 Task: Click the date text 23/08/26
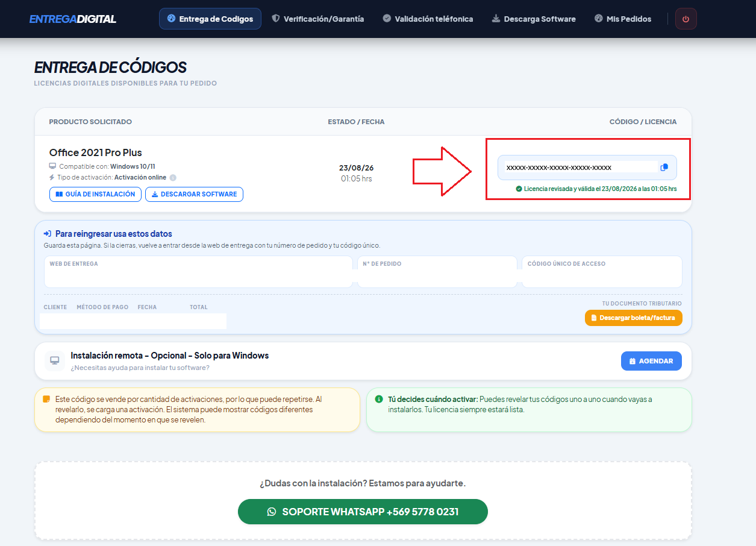[x=356, y=168]
